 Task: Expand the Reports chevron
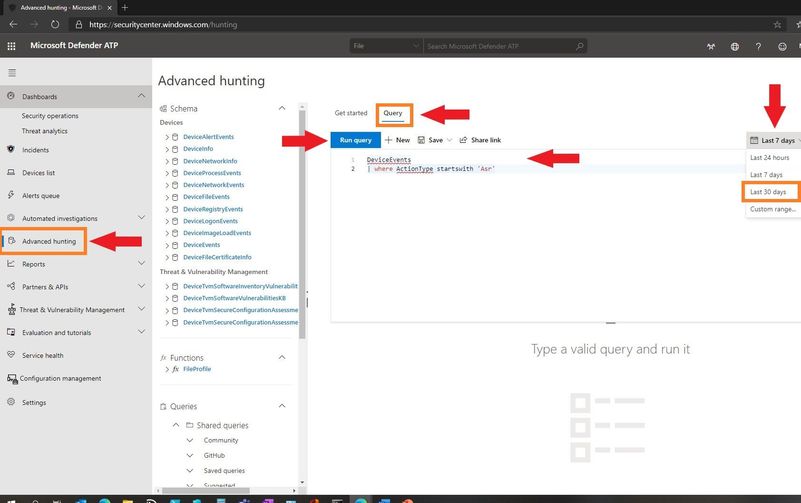[142, 264]
